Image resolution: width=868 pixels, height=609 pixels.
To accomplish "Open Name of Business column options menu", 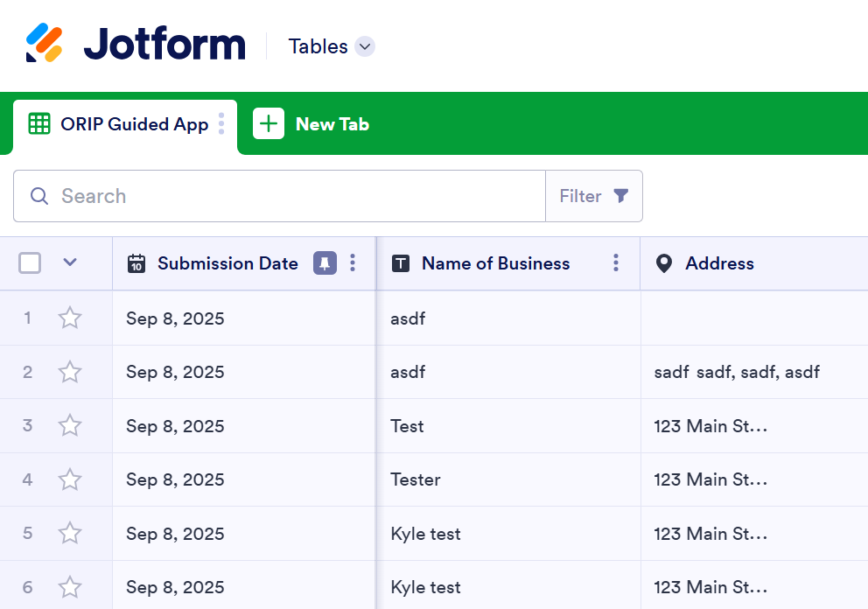I will pos(616,263).
